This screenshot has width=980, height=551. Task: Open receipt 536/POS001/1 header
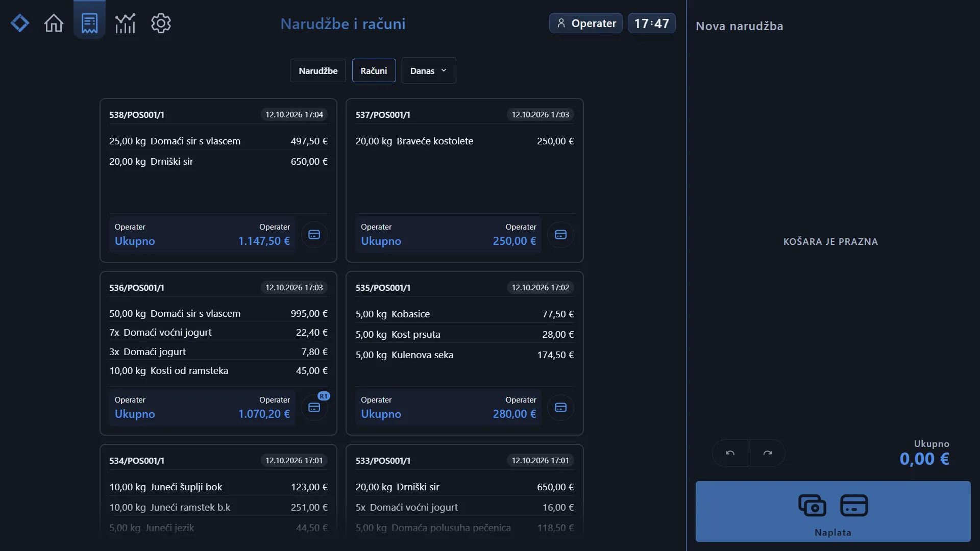[x=137, y=288]
